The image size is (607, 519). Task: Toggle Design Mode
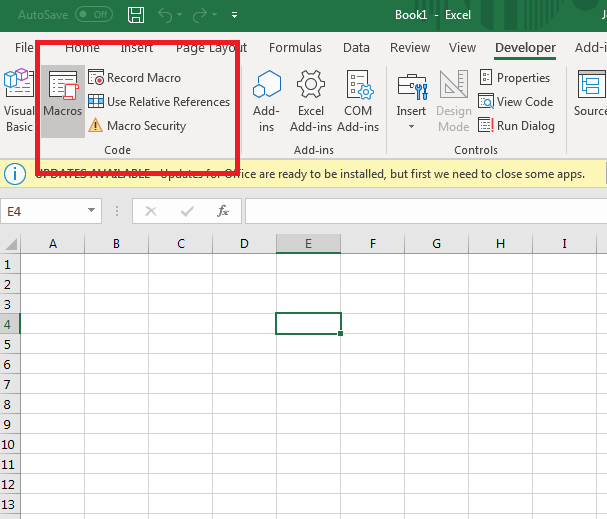click(x=454, y=101)
